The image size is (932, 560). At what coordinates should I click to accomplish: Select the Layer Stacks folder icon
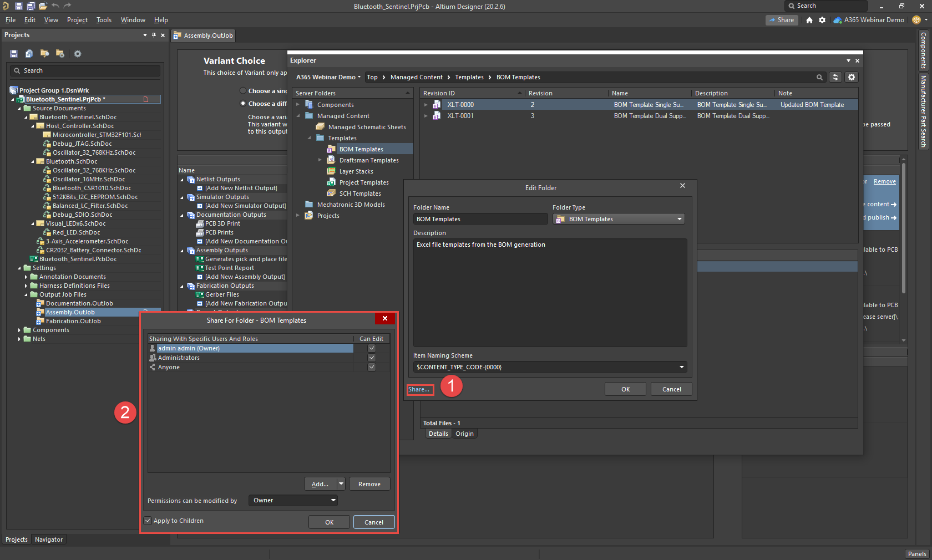tap(331, 171)
